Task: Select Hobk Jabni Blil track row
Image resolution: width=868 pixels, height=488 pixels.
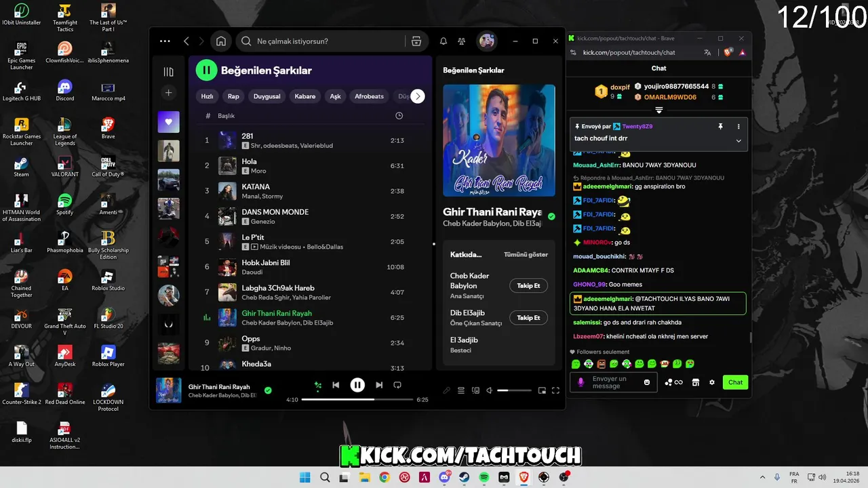Action: tap(310, 267)
